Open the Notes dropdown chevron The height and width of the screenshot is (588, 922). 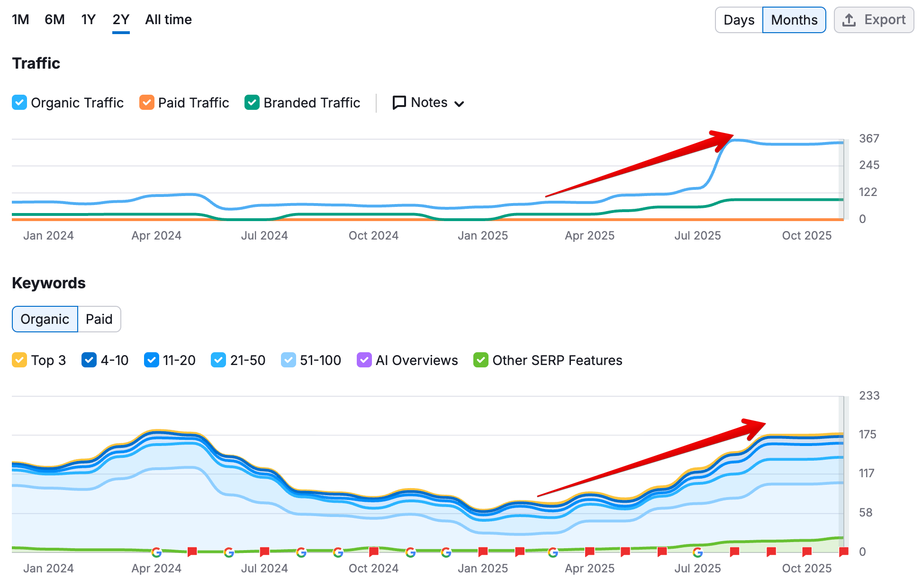point(460,103)
